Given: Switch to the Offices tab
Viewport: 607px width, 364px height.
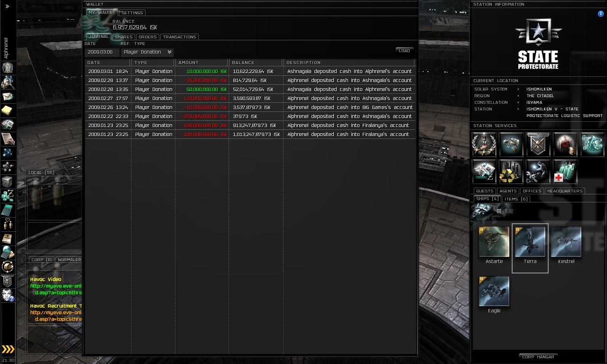Looking at the screenshot, I should [532, 191].
